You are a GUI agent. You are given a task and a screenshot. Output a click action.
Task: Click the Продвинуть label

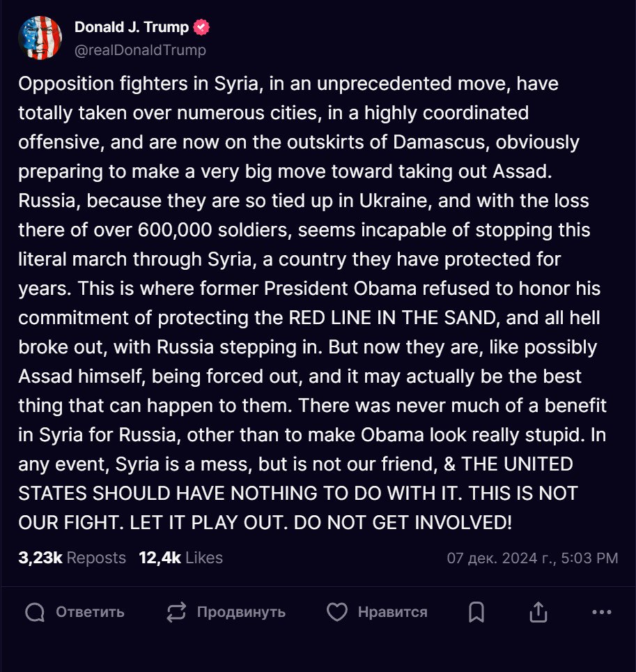click(x=241, y=612)
